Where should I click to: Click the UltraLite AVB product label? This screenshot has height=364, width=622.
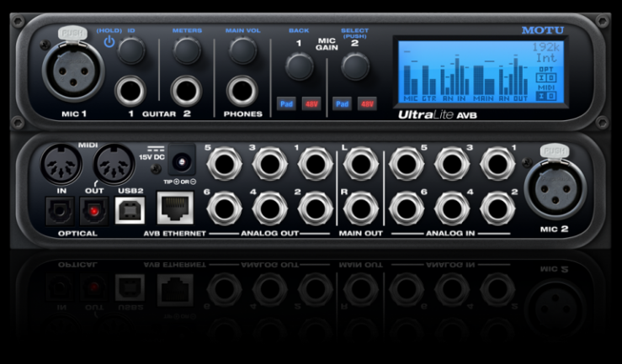(x=438, y=115)
